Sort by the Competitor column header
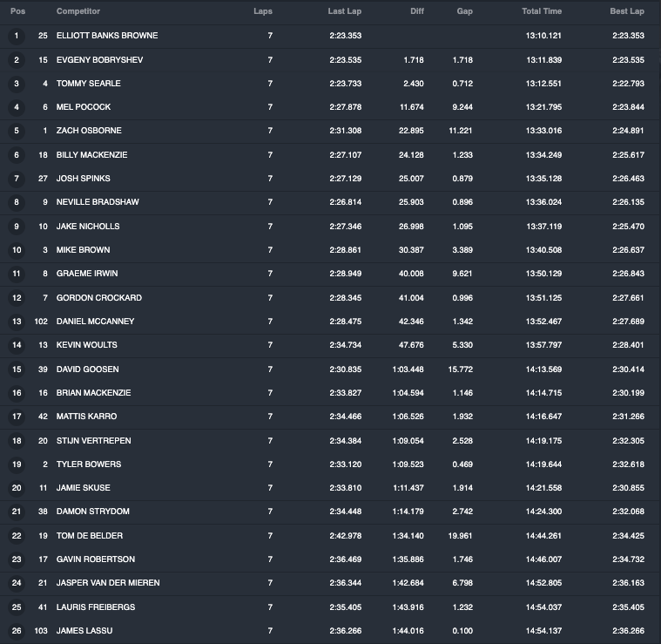 pos(78,11)
